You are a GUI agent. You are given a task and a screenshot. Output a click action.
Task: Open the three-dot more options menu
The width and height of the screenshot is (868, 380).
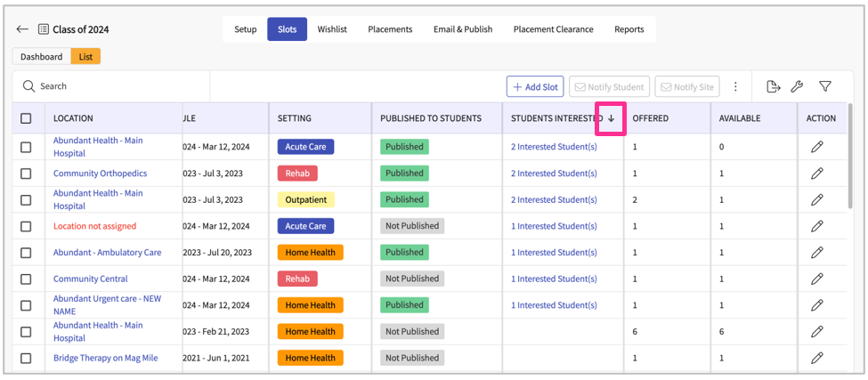735,86
